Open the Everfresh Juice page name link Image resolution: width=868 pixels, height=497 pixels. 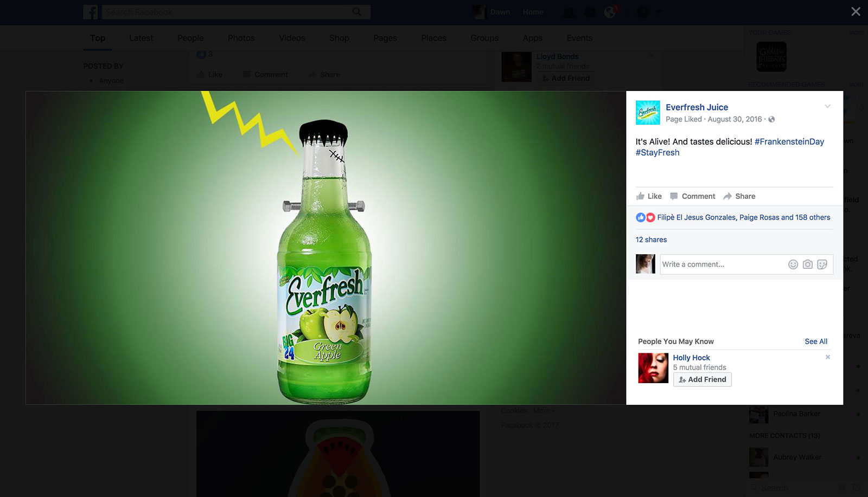pos(697,107)
